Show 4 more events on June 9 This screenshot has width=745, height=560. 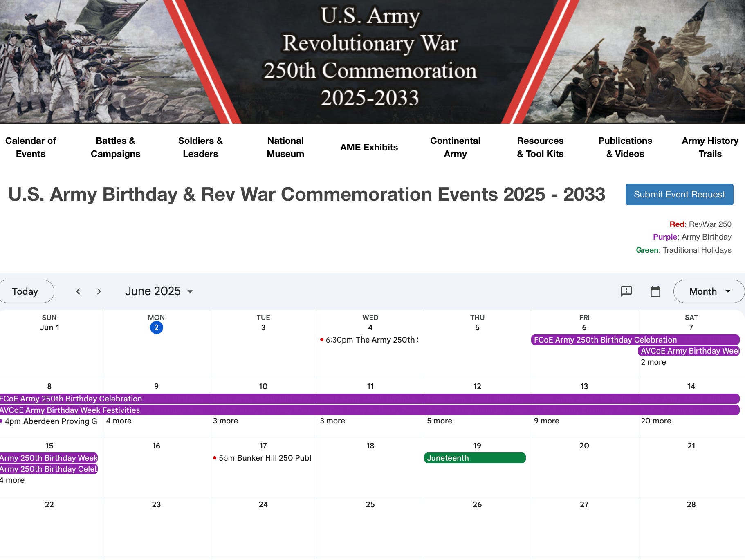(x=119, y=421)
